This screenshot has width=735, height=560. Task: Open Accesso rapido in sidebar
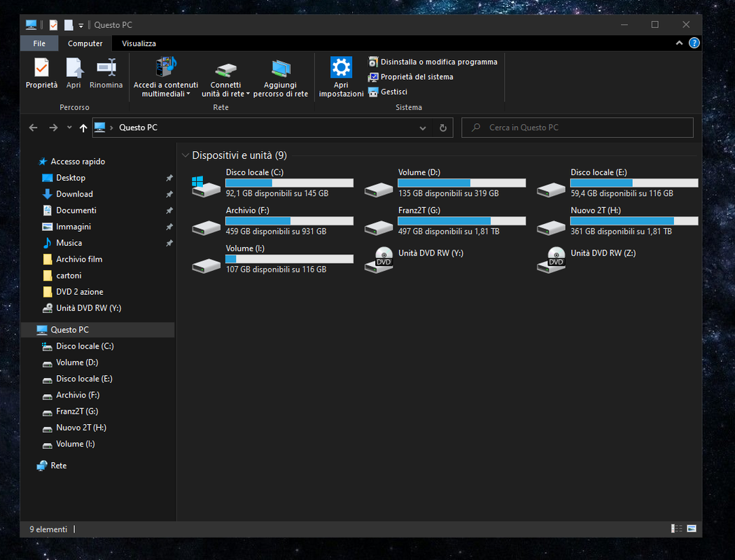(71, 161)
